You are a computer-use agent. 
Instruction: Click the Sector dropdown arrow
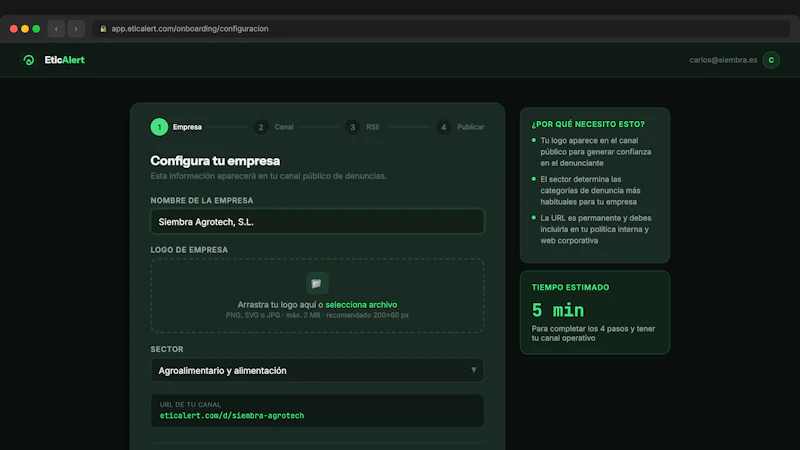[473, 370]
